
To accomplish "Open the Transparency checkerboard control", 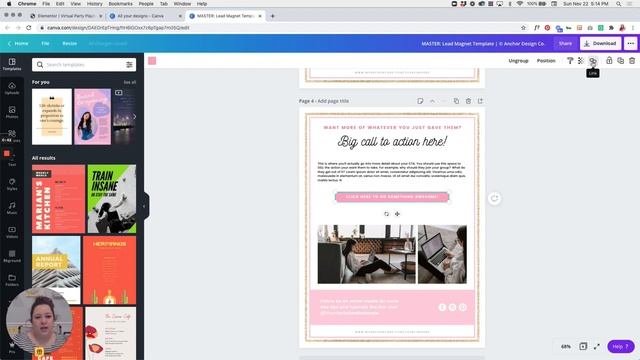I will tap(581, 60).
